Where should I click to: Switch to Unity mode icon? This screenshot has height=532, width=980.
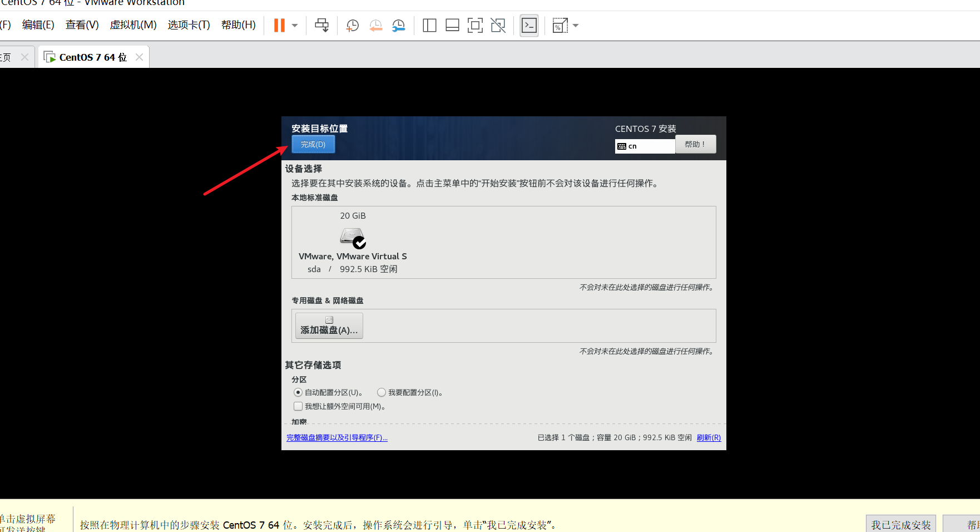coord(498,25)
